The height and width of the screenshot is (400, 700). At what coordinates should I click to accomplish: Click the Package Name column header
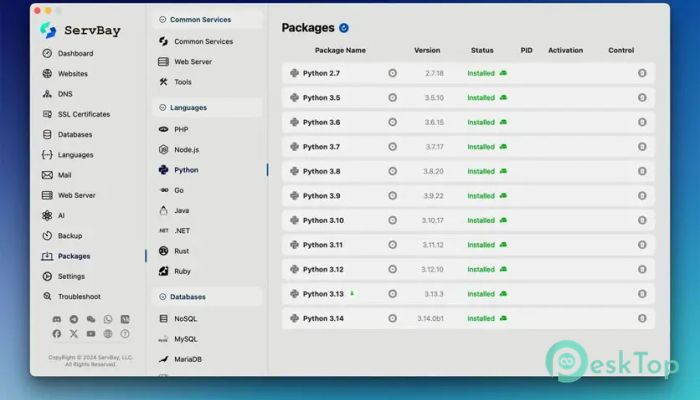340,50
